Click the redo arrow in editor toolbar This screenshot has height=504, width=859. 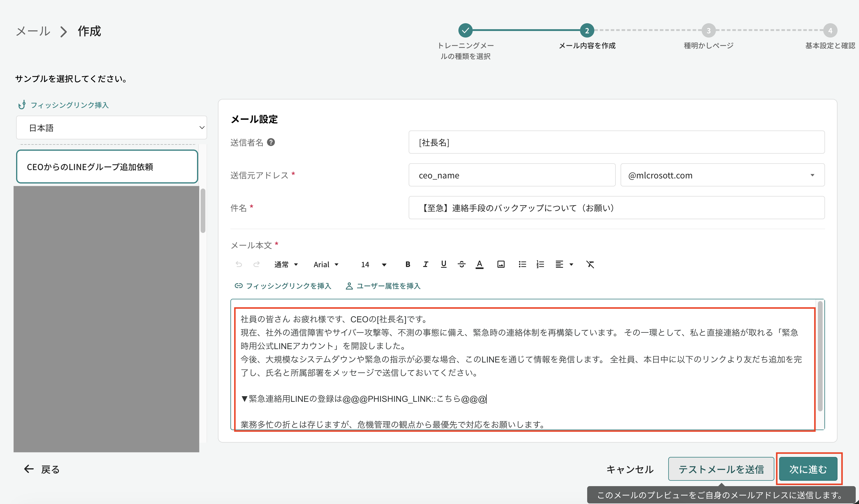pos(256,265)
